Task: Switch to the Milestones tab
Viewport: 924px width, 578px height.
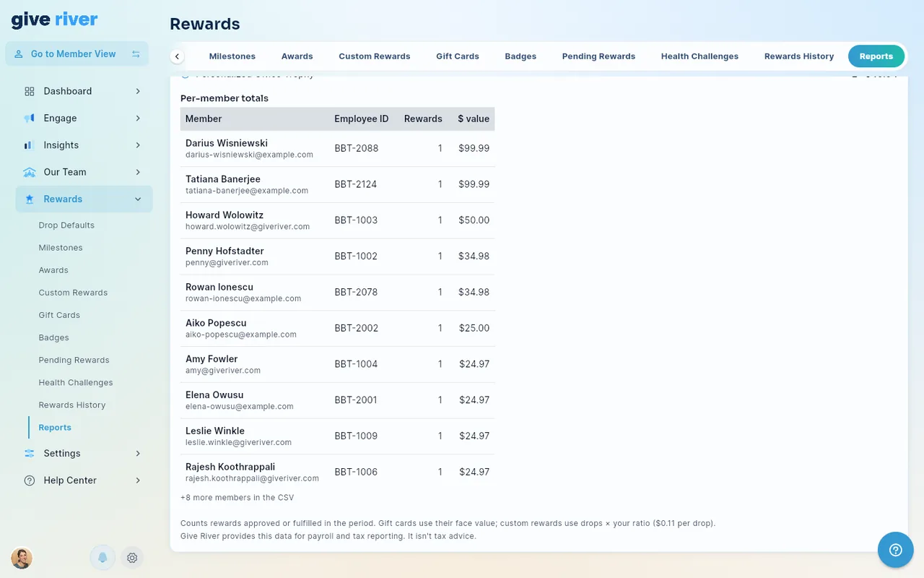Action: click(x=232, y=56)
